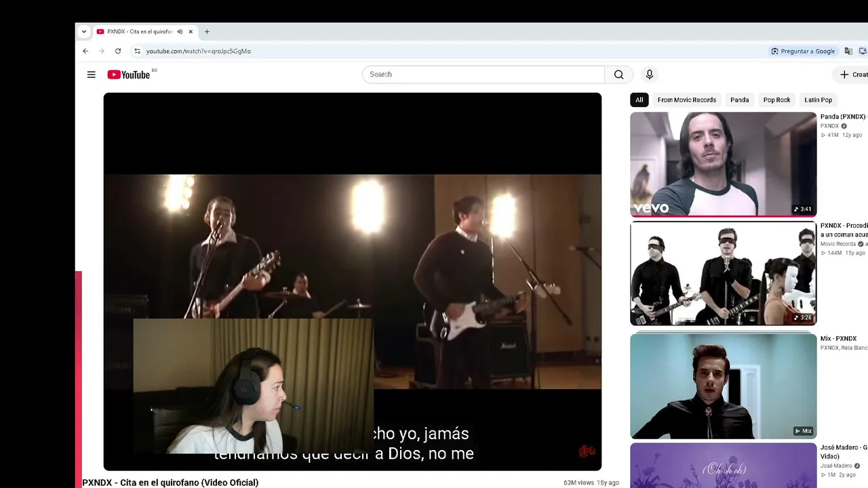Click the 41M views 12y ago text

click(x=842, y=135)
